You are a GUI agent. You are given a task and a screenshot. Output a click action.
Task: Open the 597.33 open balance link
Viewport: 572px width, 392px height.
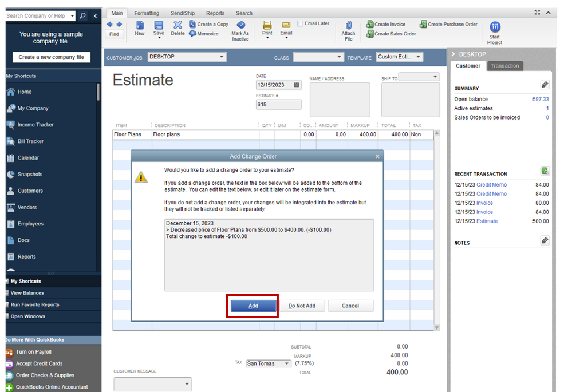coord(541,99)
